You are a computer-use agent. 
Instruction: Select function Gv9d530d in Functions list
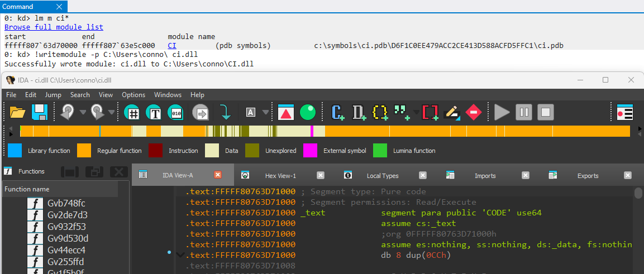click(x=68, y=238)
